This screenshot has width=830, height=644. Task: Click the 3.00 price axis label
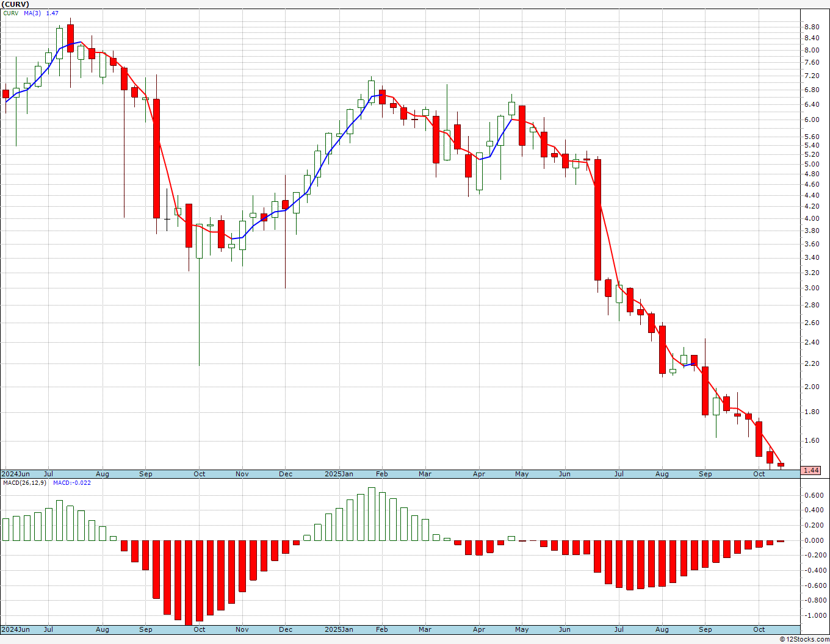coord(812,288)
